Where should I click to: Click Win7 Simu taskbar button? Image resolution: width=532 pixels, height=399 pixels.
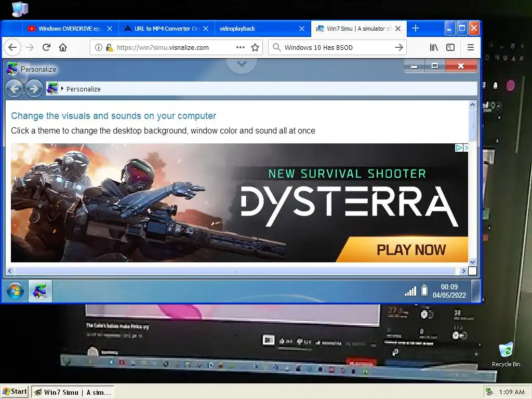tap(73, 392)
